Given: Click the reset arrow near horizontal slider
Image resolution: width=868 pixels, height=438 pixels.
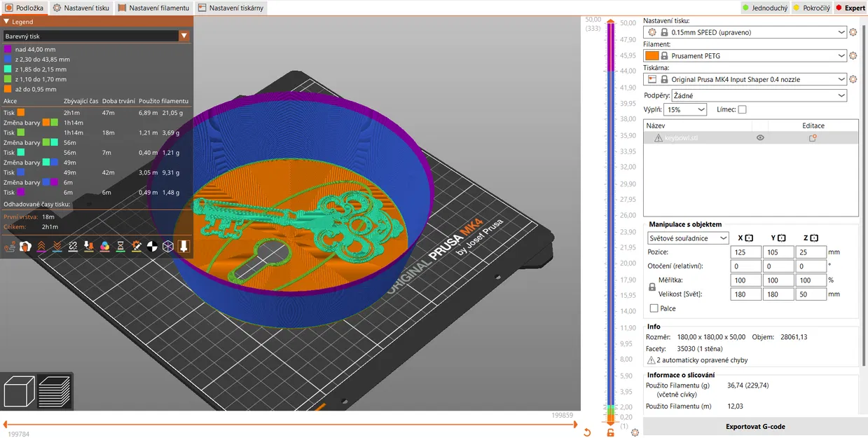Looking at the screenshot, I should pos(587,432).
